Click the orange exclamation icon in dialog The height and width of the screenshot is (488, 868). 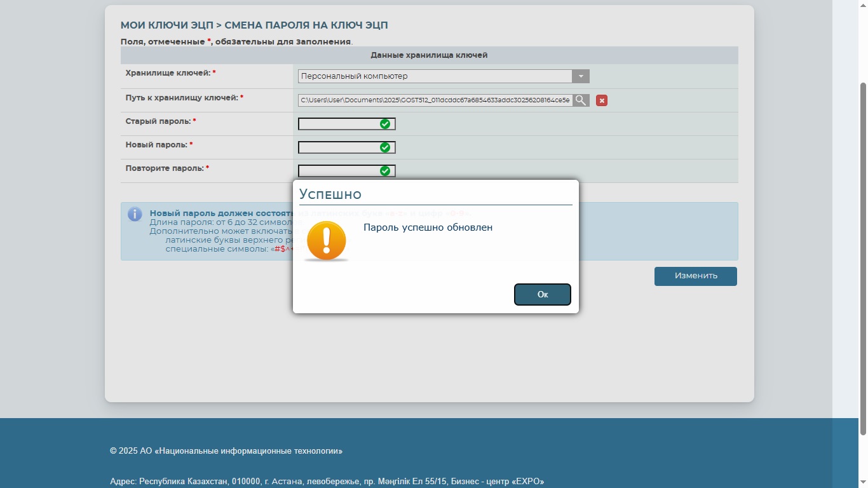(x=326, y=241)
